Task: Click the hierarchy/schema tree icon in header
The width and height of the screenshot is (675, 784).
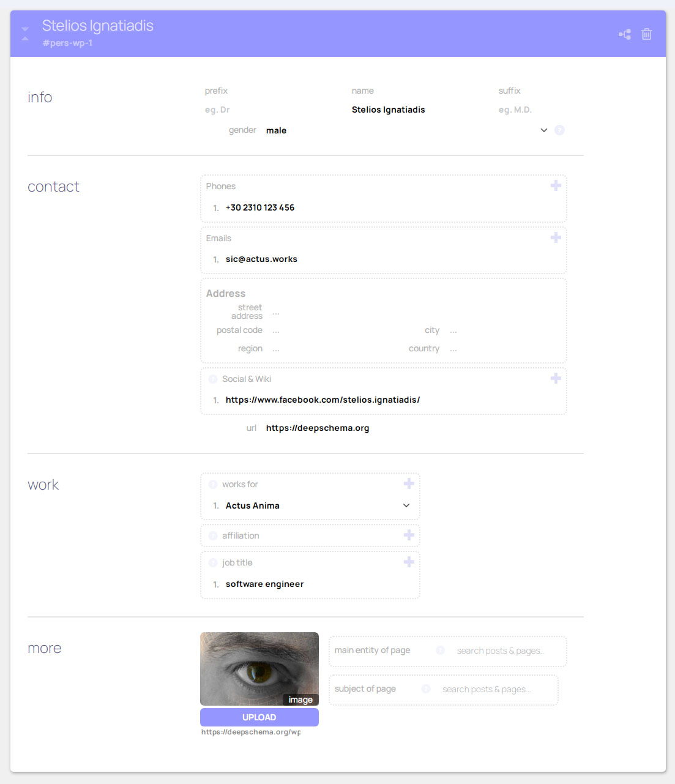Action: (624, 34)
